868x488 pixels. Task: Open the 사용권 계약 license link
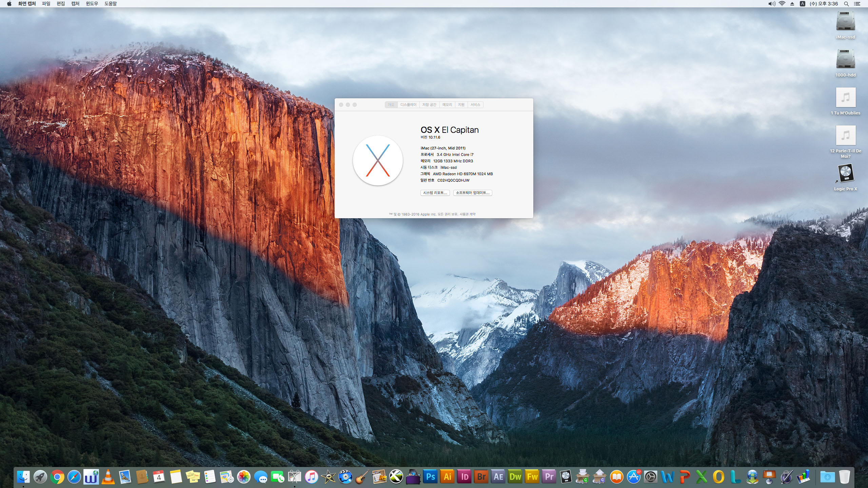468,214
